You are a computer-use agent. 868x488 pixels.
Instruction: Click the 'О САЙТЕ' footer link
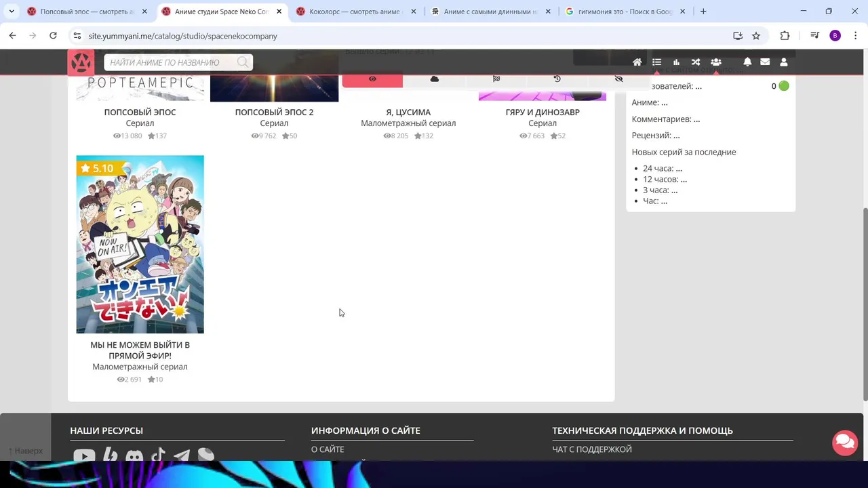[328, 449]
